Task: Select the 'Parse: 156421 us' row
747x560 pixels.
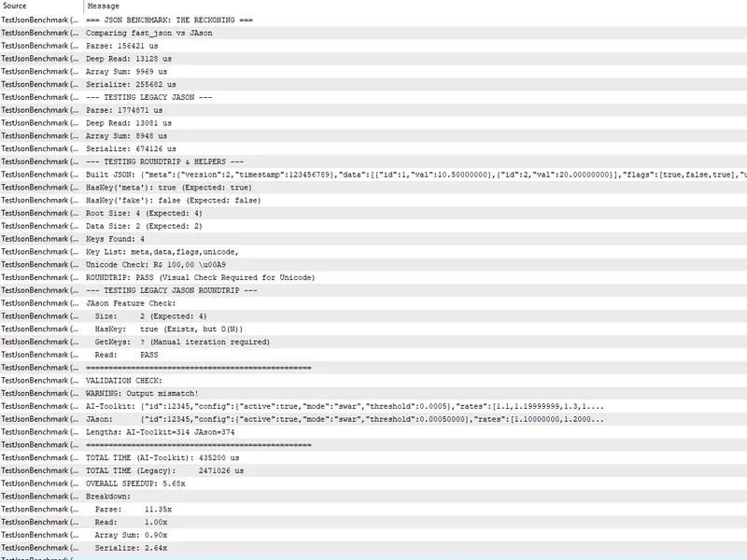Action: 373,46
